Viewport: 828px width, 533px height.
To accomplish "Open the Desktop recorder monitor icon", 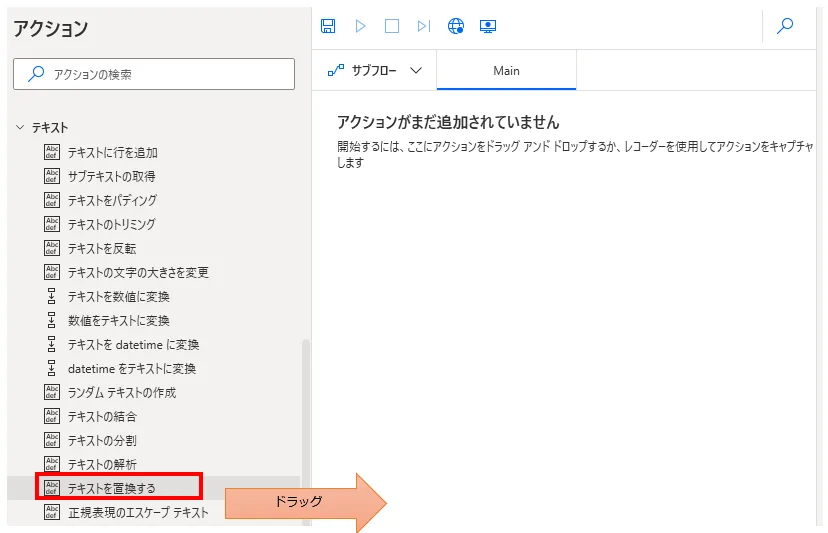I will [488, 26].
